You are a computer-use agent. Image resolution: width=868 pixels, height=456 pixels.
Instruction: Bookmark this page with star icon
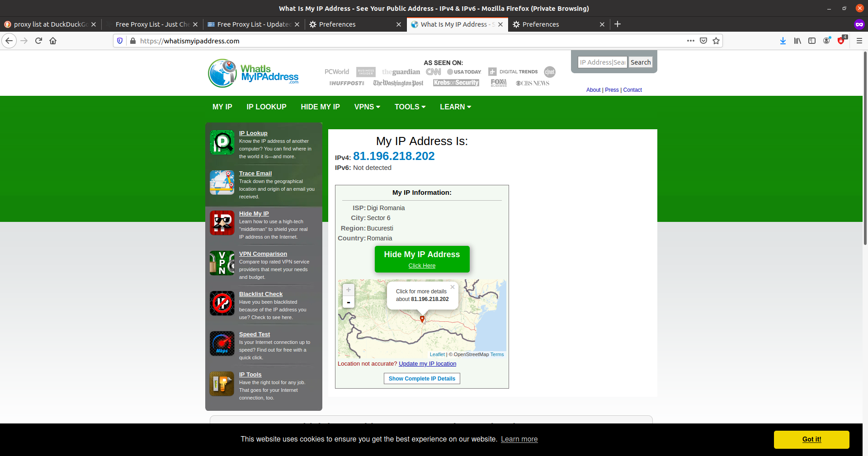click(x=716, y=41)
